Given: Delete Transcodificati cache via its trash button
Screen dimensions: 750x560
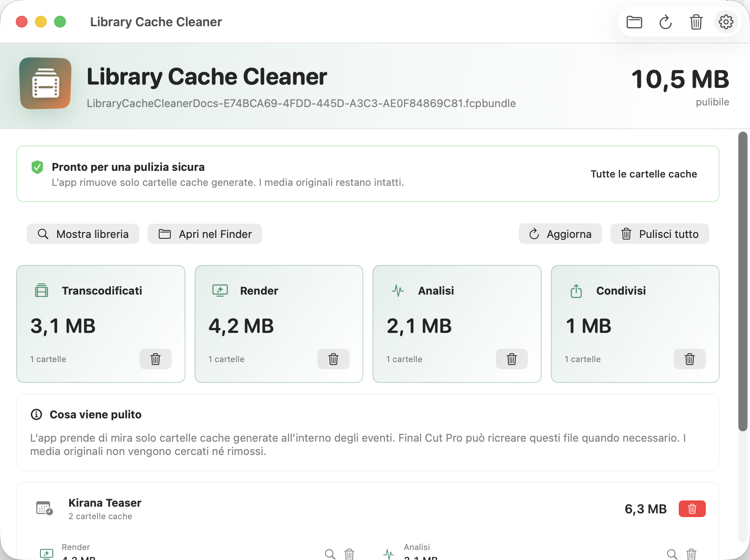Looking at the screenshot, I should tap(155, 359).
